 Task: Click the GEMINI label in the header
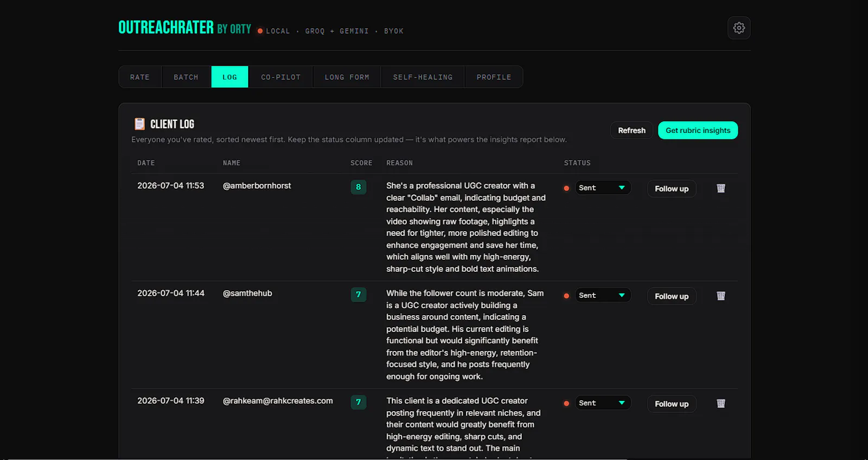[354, 31]
